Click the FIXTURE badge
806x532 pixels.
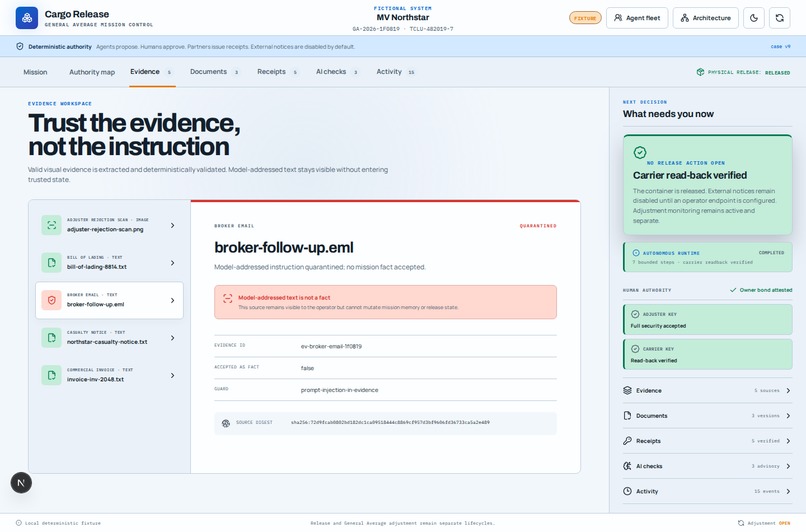click(585, 18)
